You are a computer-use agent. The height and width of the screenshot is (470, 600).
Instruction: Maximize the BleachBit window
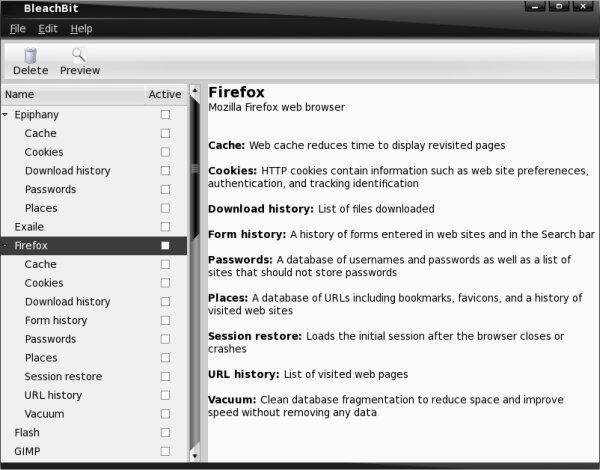559,6
